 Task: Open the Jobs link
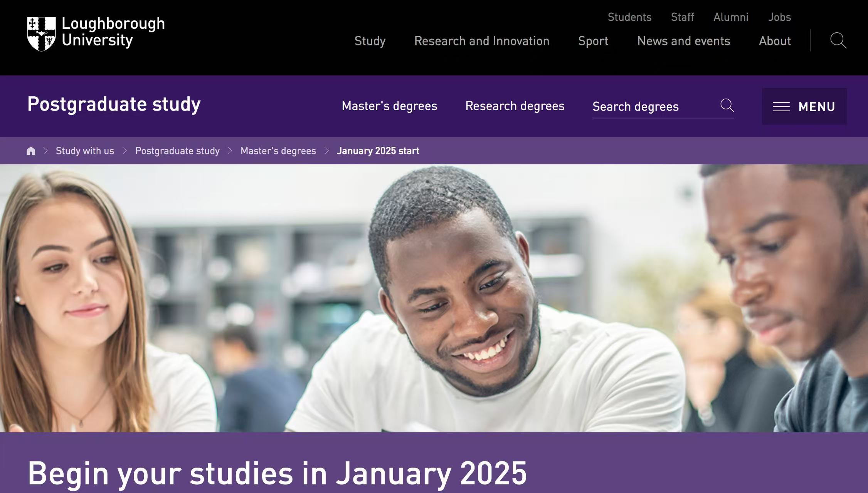tap(779, 17)
